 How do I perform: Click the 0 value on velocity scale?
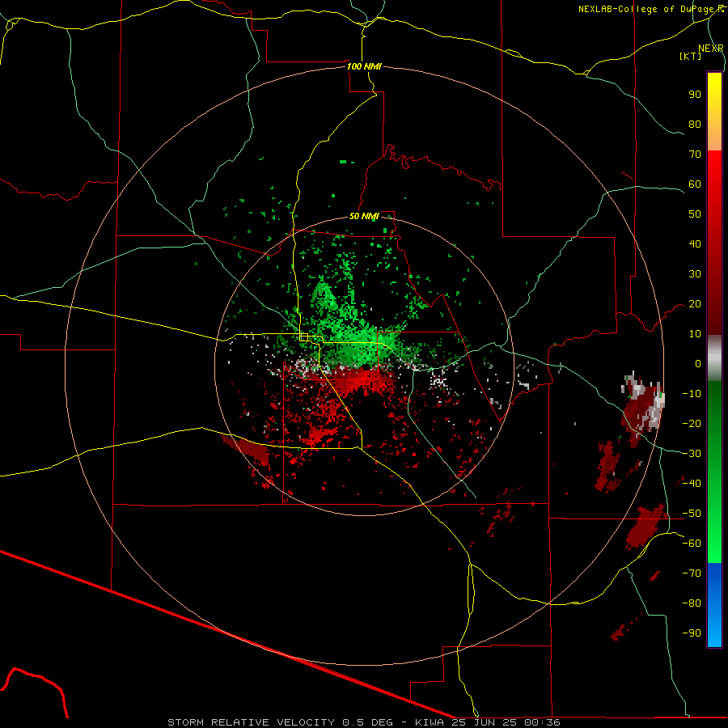coord(698,364)
